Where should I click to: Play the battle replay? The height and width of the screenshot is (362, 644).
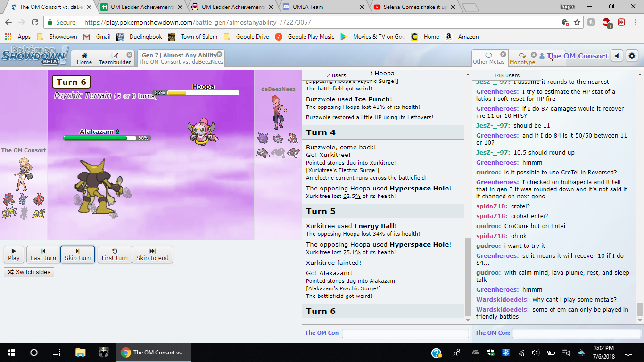click(x=14, y=255)
